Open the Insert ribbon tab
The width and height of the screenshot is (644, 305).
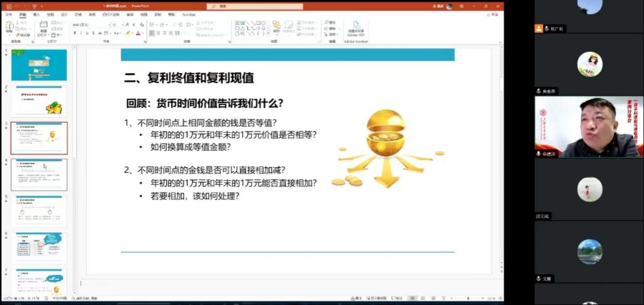click(x=36, y=14)
